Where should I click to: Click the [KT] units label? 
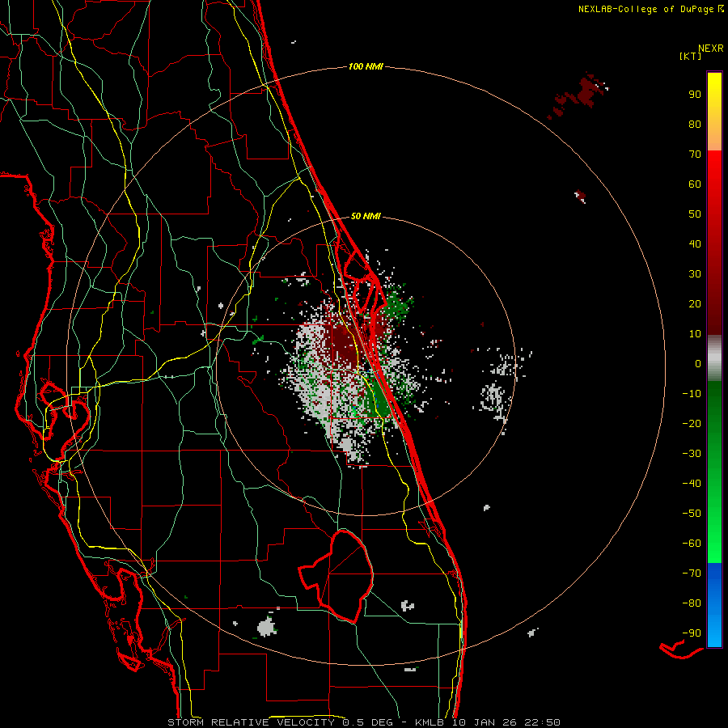pos(691,56)
